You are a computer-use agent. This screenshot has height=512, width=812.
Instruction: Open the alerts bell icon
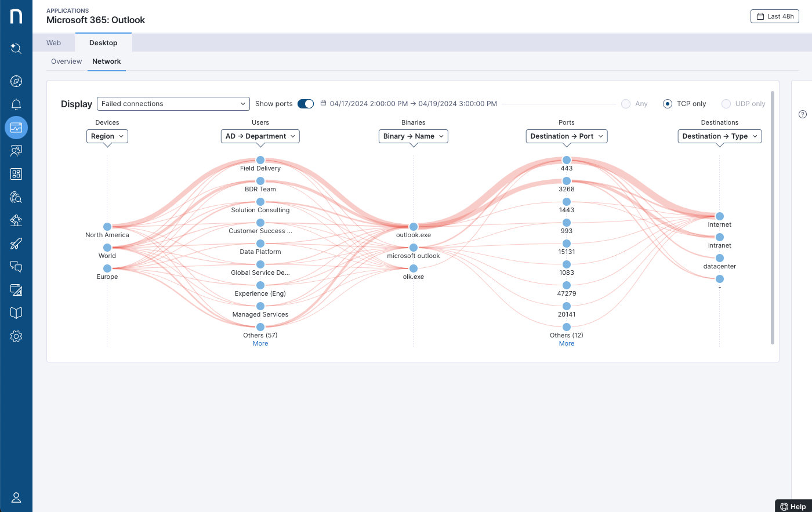coord(16,104)
